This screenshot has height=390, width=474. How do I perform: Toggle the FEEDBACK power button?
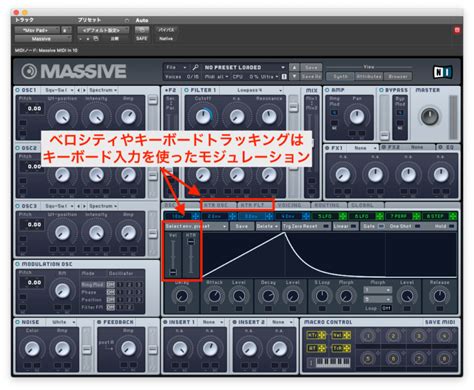click(99, 322)
